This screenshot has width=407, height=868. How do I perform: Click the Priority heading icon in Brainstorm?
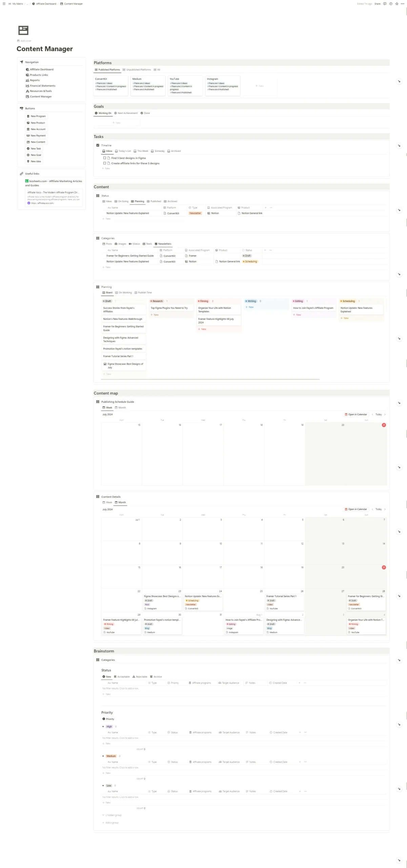[x=104, y=719]
